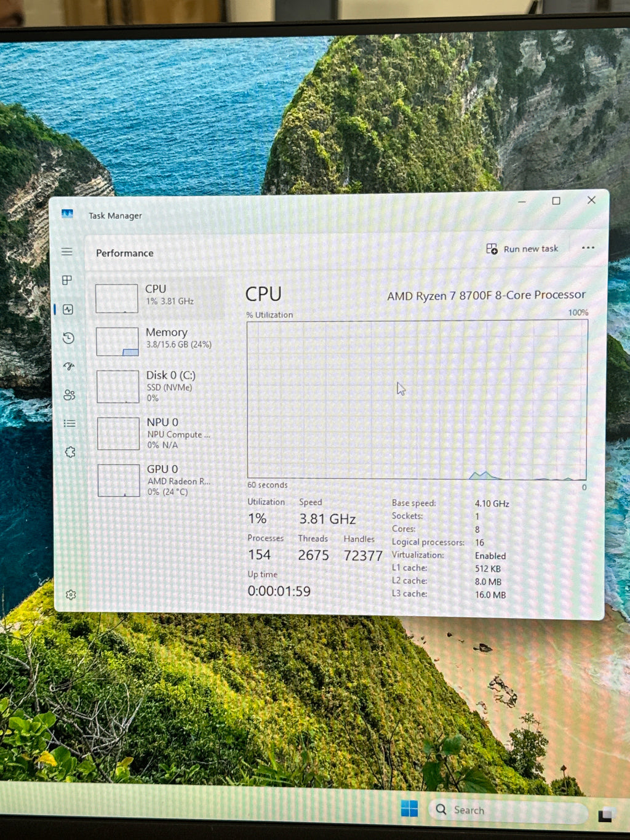Click the L3 cache value '16.0 MB'
This screenshot has width=630, height=840.
coord(490,595)
